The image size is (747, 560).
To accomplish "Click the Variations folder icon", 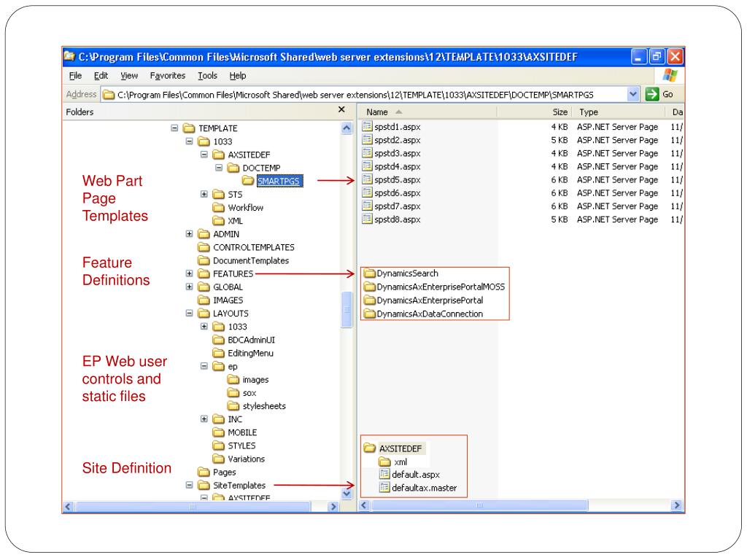I will [219, 459].
